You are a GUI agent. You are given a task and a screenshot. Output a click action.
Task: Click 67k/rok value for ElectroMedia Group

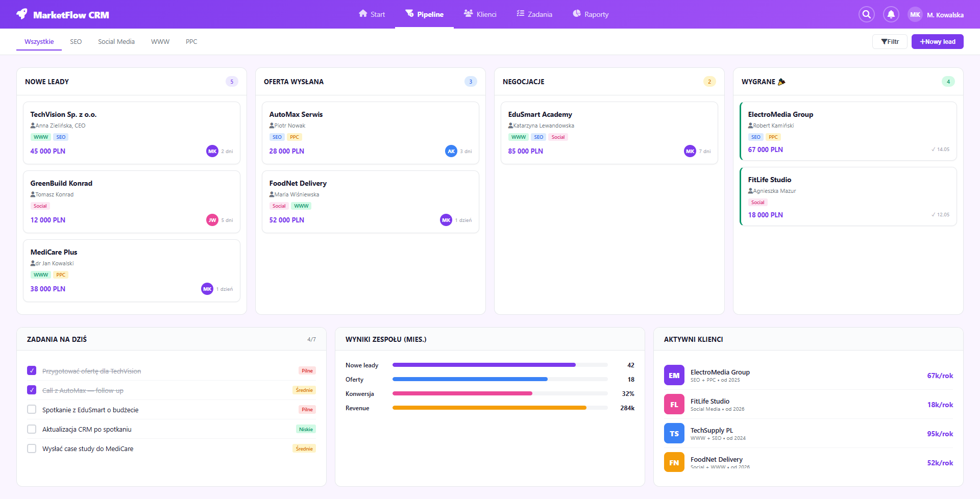click(940, 376)
